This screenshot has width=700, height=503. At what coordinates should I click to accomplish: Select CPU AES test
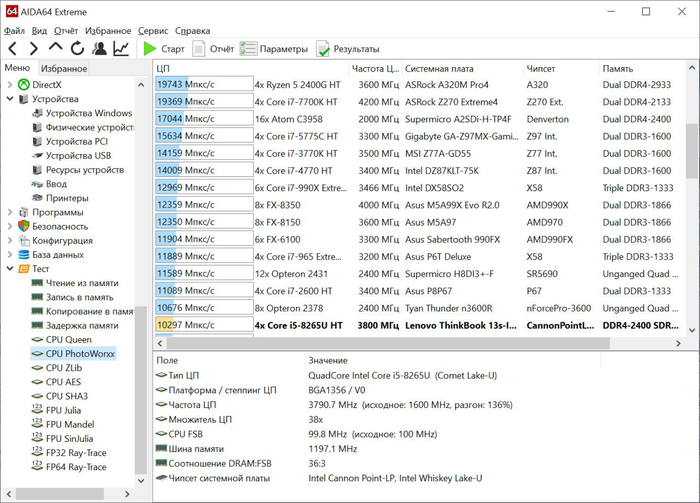tap(63, 382)
